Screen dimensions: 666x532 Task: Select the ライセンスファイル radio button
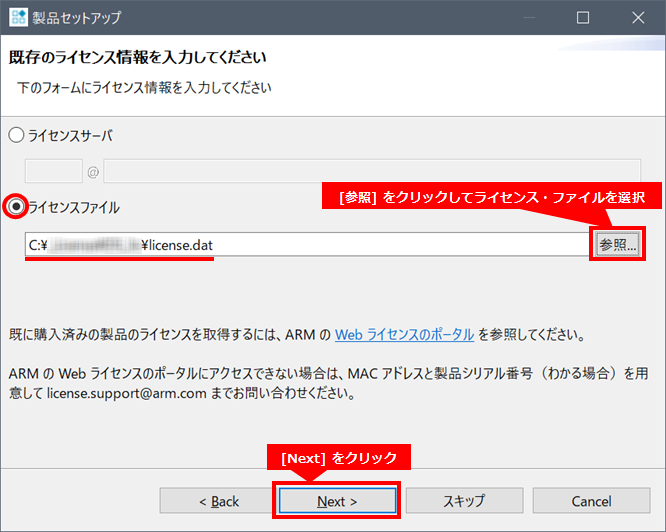pos(16,207)
